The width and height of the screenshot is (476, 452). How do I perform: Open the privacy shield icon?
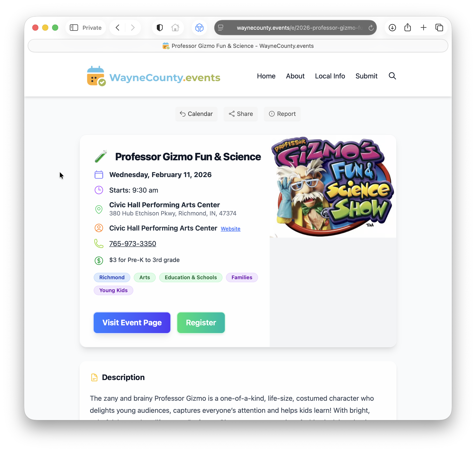click(x=160, y=28)
